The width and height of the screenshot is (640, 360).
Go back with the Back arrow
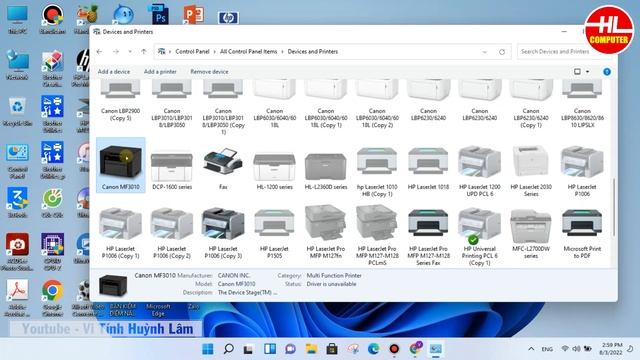click(x=100, y=52)
